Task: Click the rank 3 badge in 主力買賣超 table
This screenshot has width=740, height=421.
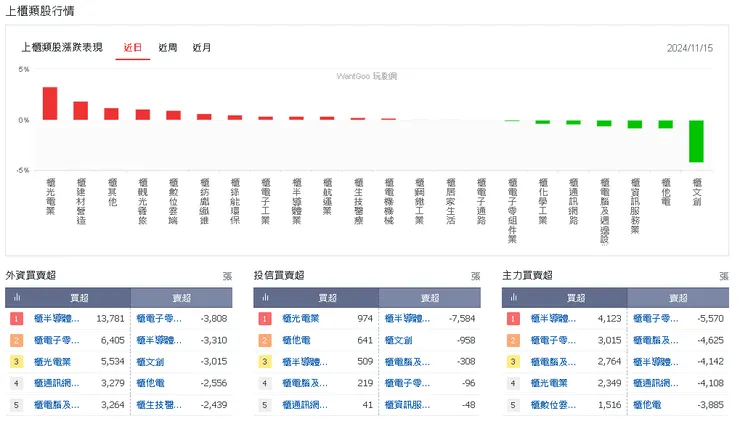Action: pyautogui.click(x=513, y=362)
